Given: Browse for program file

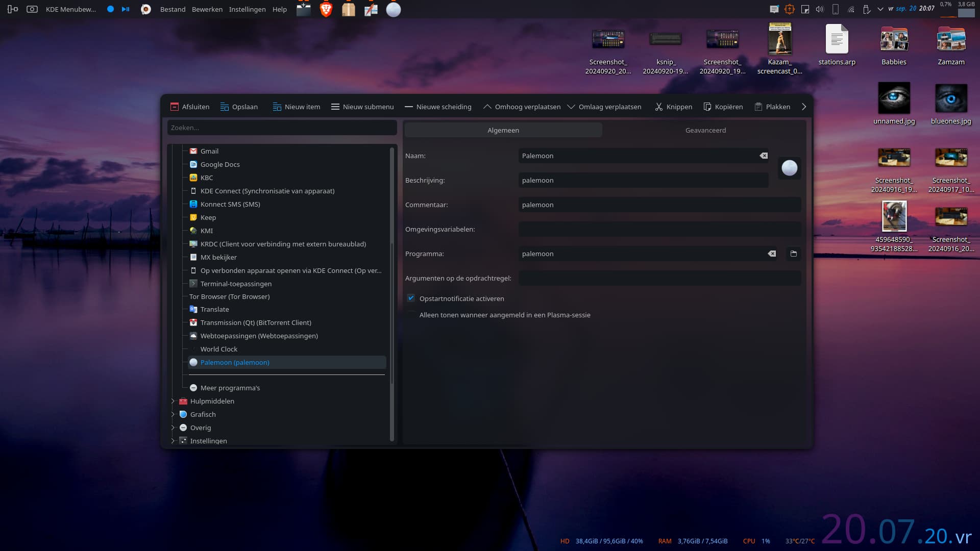Looking at the screenshot, I should pyautogui.click(x=794, y=254).
